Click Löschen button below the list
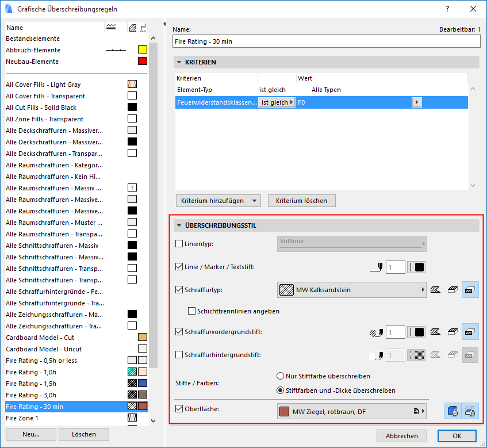This screenshot has width=487, height=448. 84,434
